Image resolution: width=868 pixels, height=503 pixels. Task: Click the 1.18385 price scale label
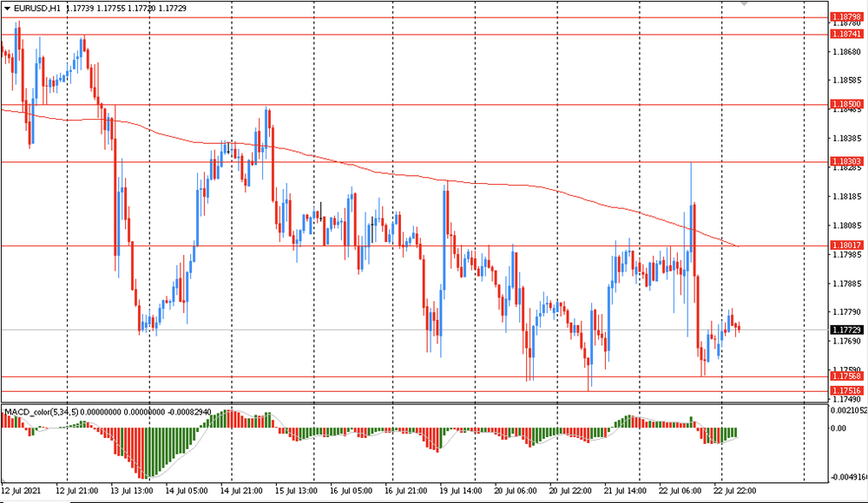pos(847,139)
